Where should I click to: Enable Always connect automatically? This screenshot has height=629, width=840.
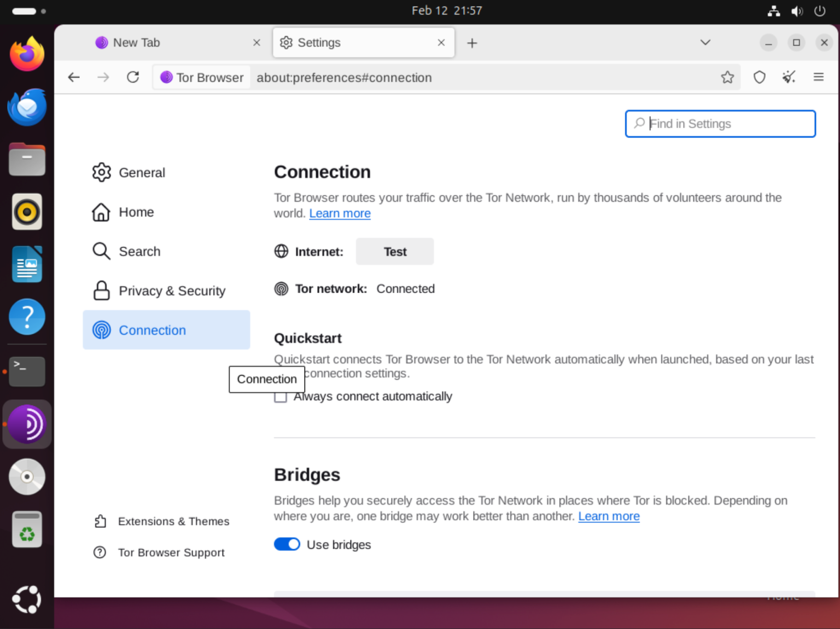click(281, 397)
